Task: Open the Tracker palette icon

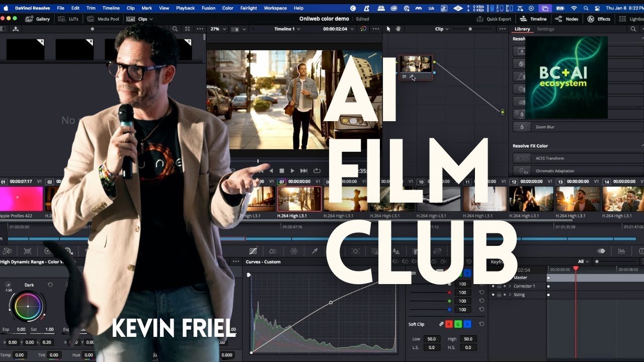Action: coord(355,250)
